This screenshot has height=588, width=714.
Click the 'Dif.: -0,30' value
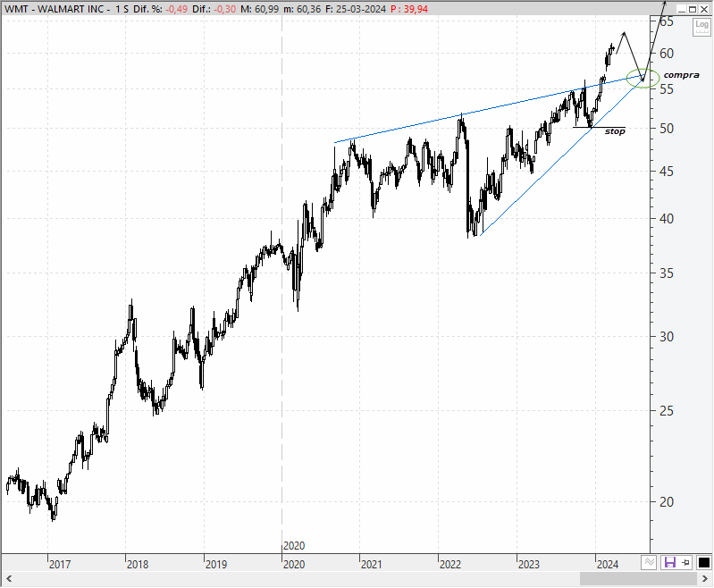(x=214, y=9)
